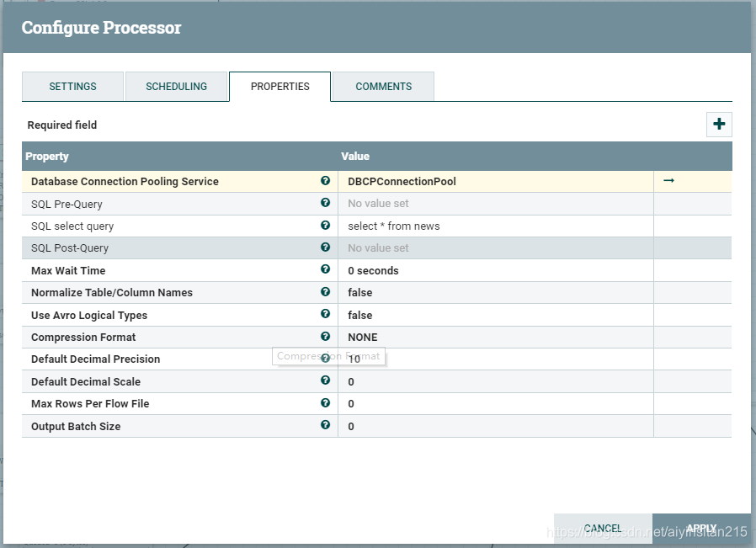This screenshot has height=548, width=756.
Task: Show help for Database Connection Pooling Service
Action: click(326, 180)
